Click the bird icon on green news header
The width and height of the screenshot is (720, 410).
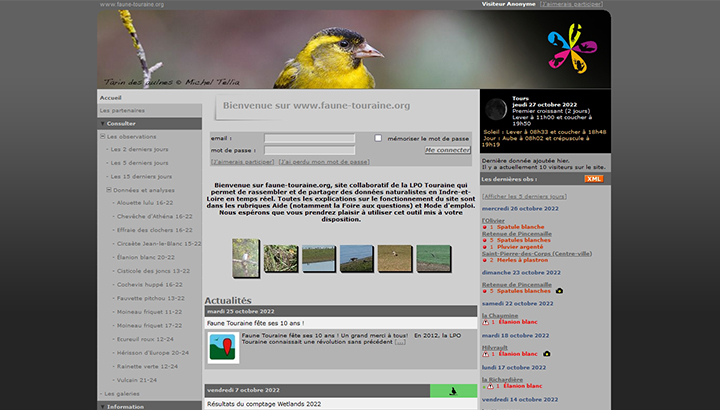(453, 391)
